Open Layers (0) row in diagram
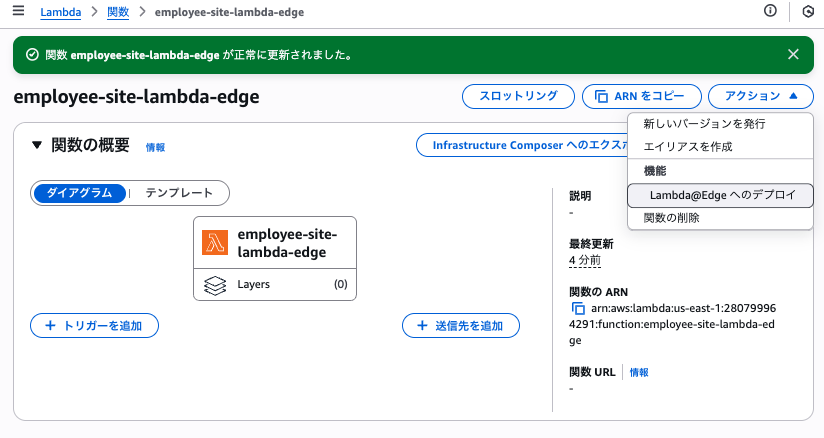 [275, 284]
